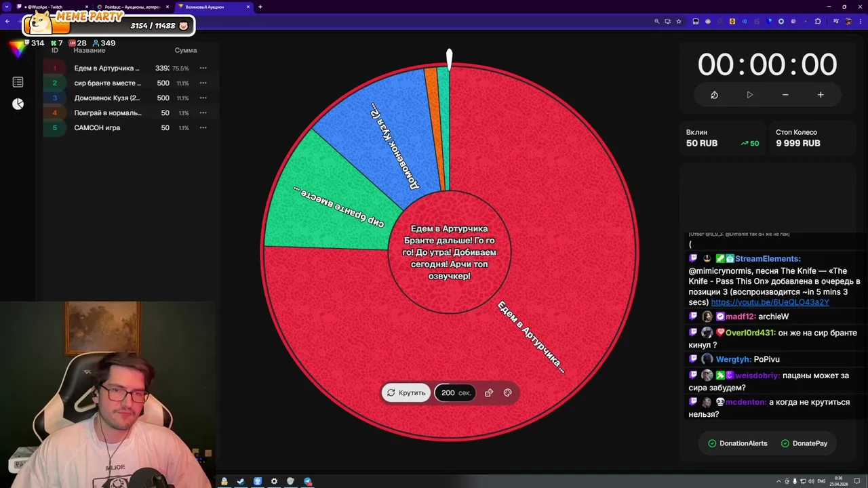868x488 pixels.
Task: Start the timer with play button
Action: point(749,95)
